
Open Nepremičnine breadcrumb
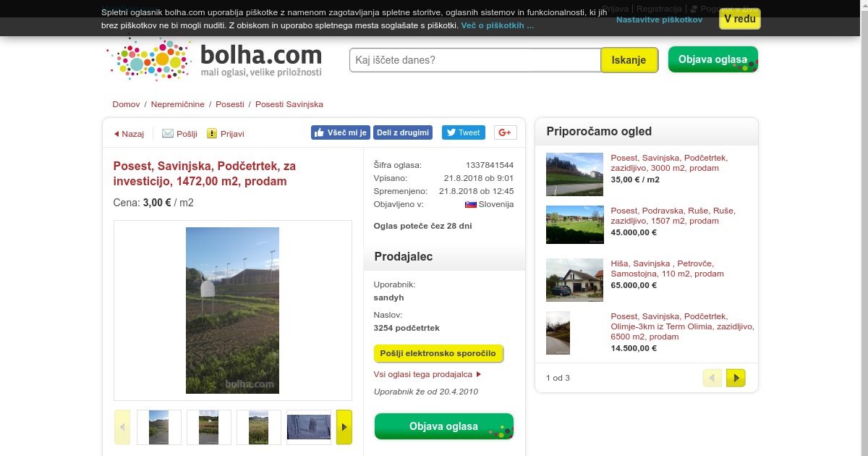tap(178, 104)
